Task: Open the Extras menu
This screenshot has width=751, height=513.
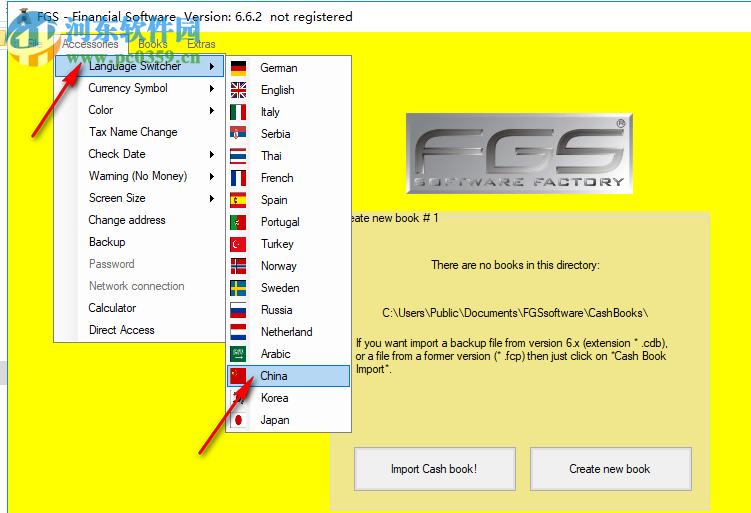Action: coord(201,44)
